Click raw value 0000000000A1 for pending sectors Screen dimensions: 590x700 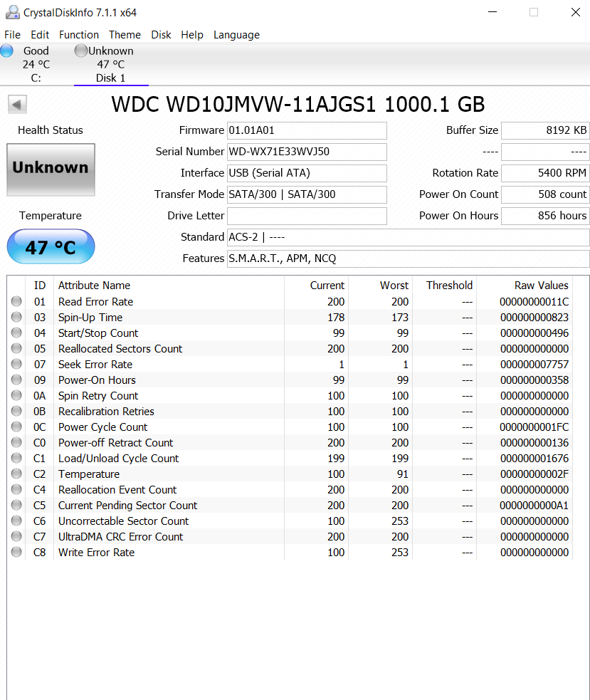tap(534, 506)
